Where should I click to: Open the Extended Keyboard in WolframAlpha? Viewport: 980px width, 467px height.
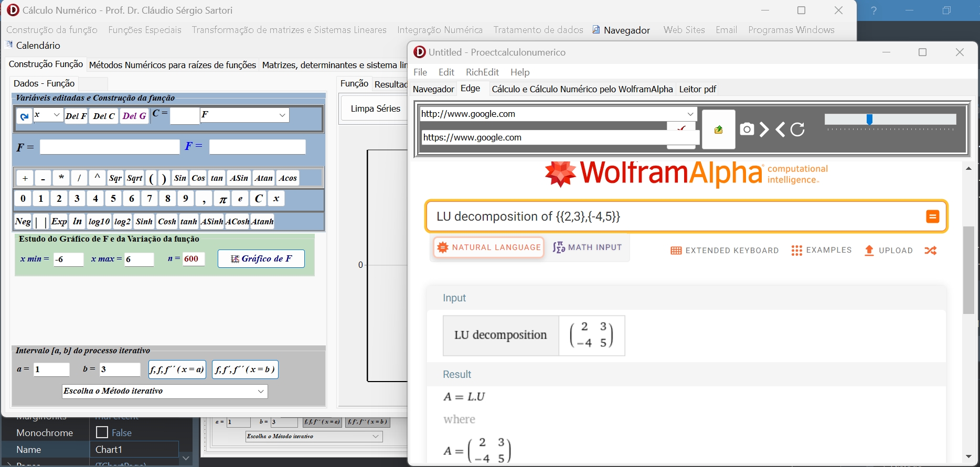tap(725, 251)
